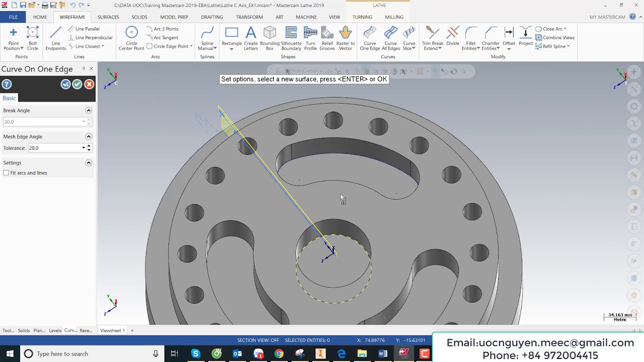The width and height of the screenshot is (644, 362).
Task: Open the Windows Start menu
Action: tap(10, 354)
